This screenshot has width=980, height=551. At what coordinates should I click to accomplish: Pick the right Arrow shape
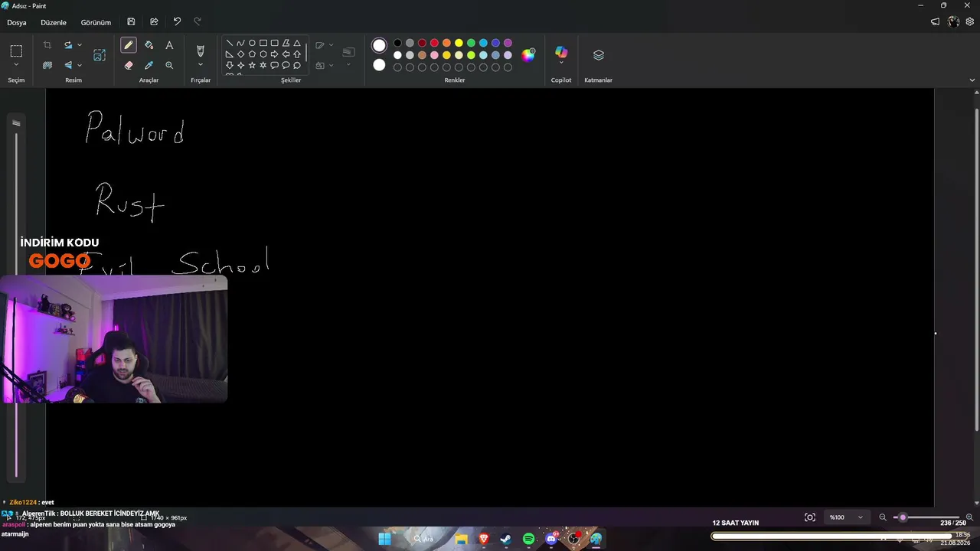click(x=274, y=54)
